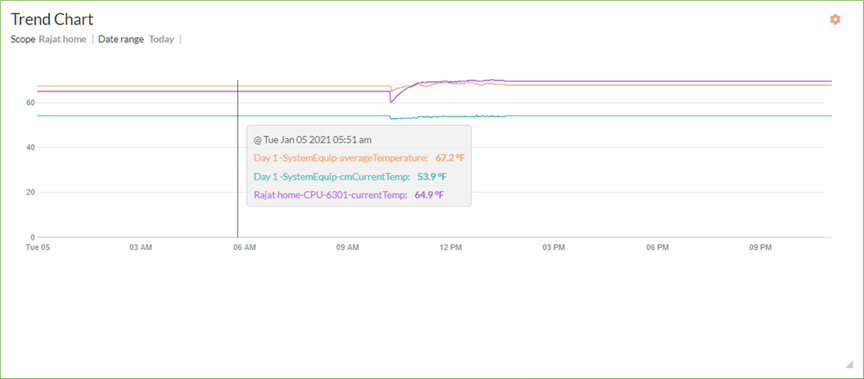Click the 53.9 °F value
This screenshot has width=864, height=379.
point(432,177)
